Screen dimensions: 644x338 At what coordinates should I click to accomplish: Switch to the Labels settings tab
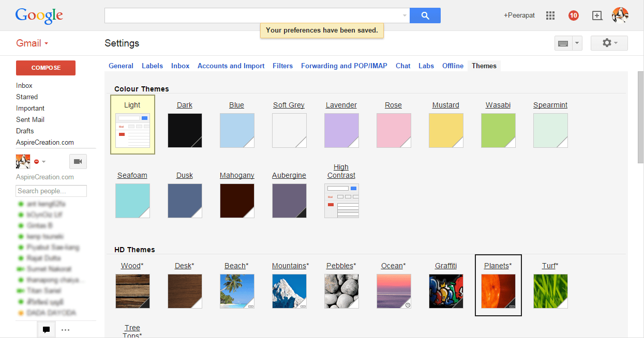click(153, 66)
